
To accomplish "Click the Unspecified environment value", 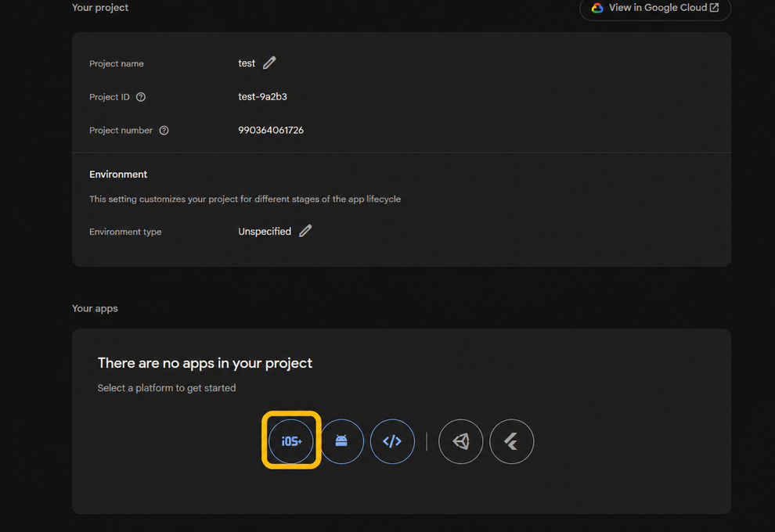I will pyautogui.click(x=265, y=231).
